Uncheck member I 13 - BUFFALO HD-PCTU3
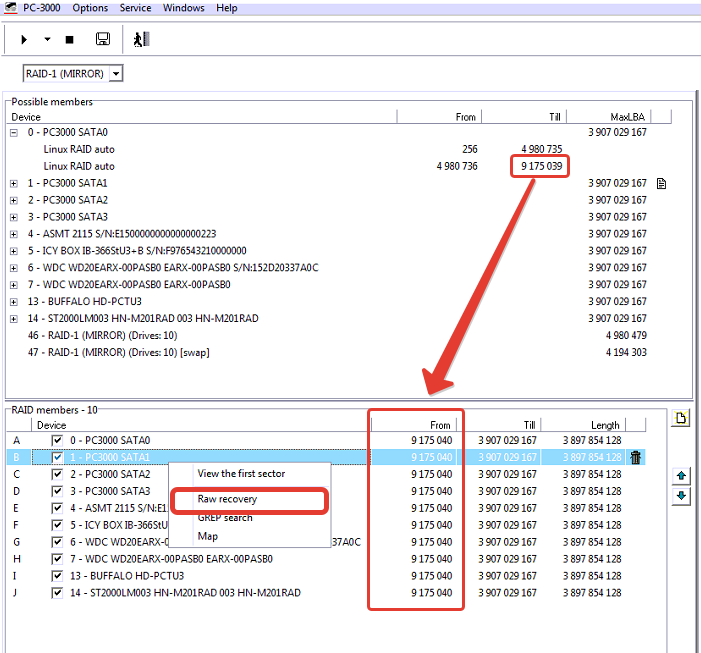The height and width of the screenshot is (653, 701). (x=57, y=576)
